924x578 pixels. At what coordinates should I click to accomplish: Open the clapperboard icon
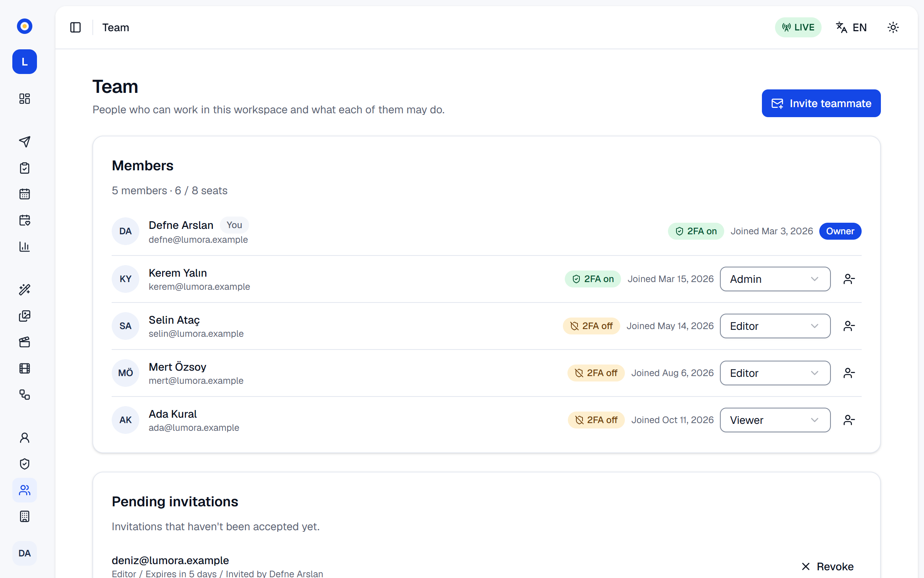pyautogui.click(x=25, y=342)
